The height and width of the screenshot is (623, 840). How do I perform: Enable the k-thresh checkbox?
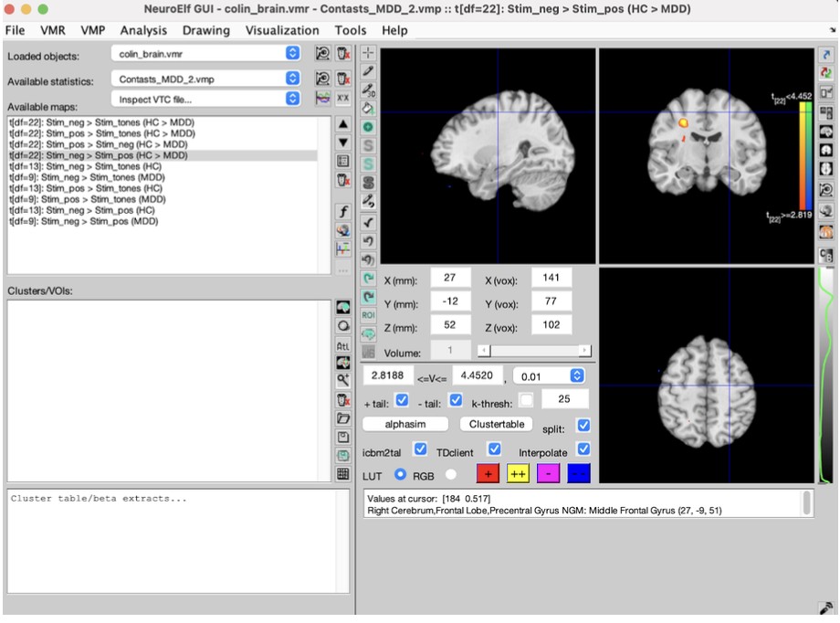[x=527, y=400]
